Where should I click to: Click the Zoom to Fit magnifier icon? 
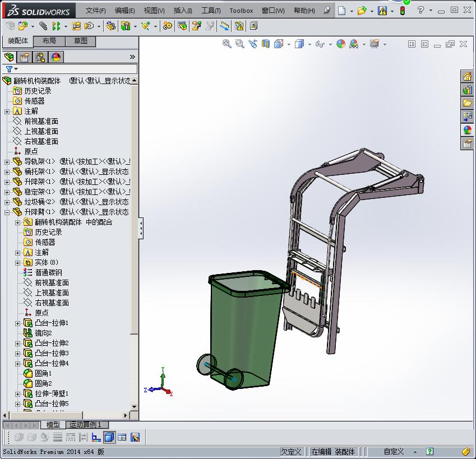point(227,44)
